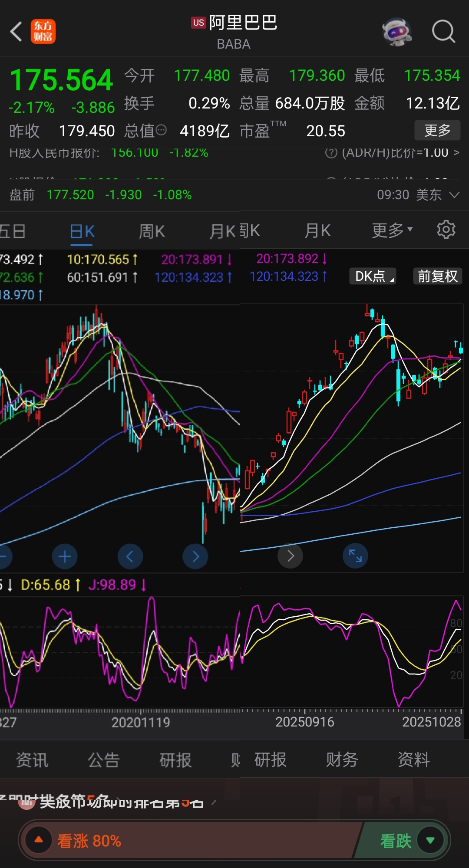This screenshot has width=469, height=868.
Task: Tap the pre-market price 177.520
Action: tap(70, 195)
